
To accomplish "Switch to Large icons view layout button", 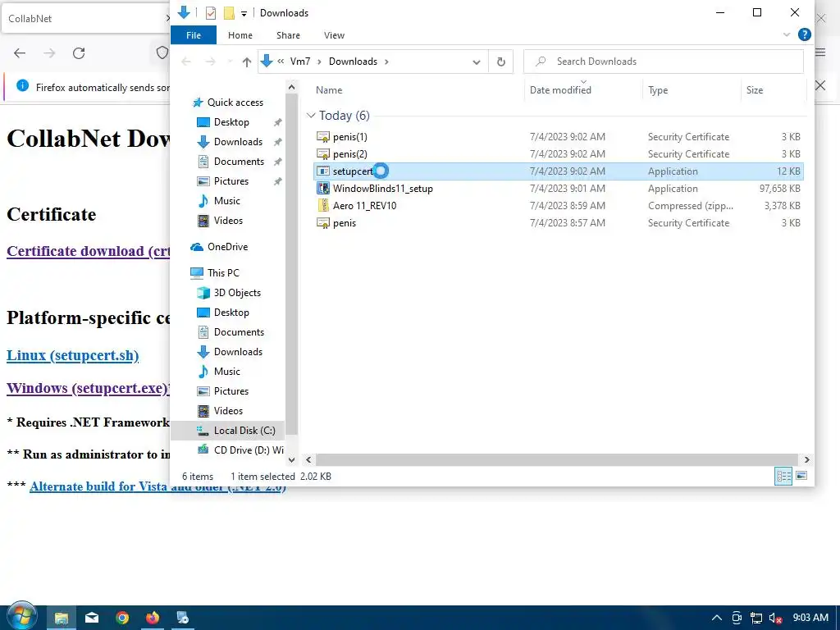I will (801, 476).
